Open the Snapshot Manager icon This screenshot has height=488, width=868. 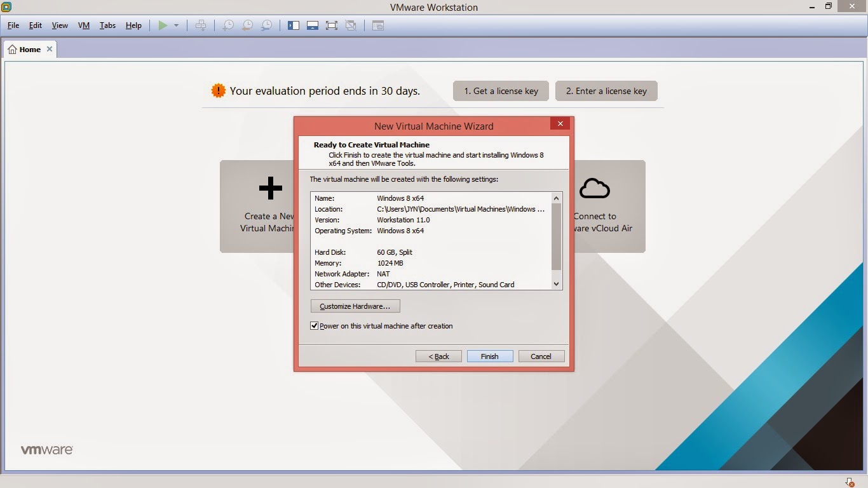[x=266, y=25]
